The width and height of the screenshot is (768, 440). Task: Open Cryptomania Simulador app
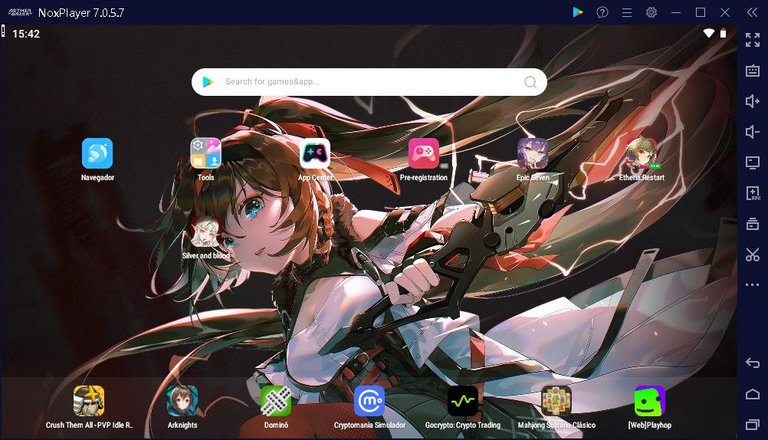pos(369,401)
